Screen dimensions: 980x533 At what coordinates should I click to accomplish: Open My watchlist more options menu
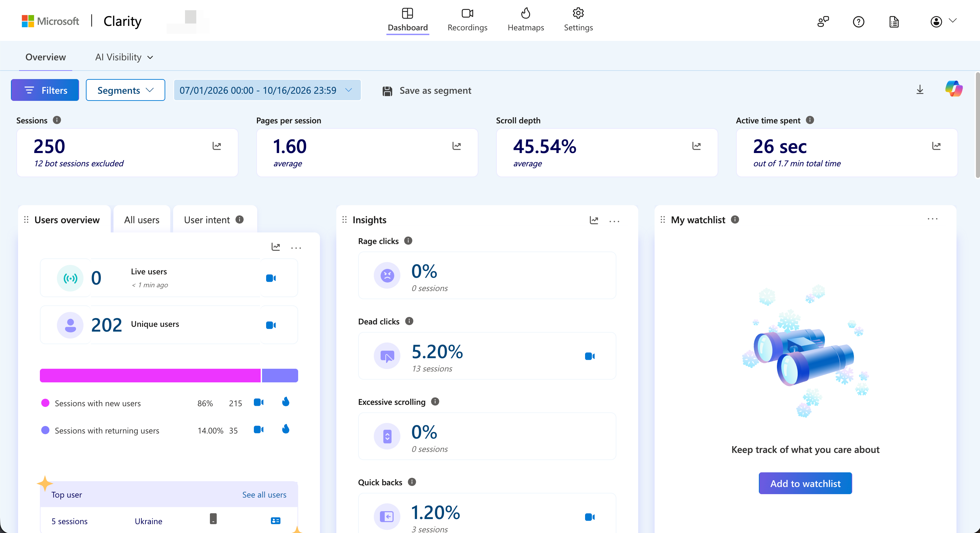point(932,219)
